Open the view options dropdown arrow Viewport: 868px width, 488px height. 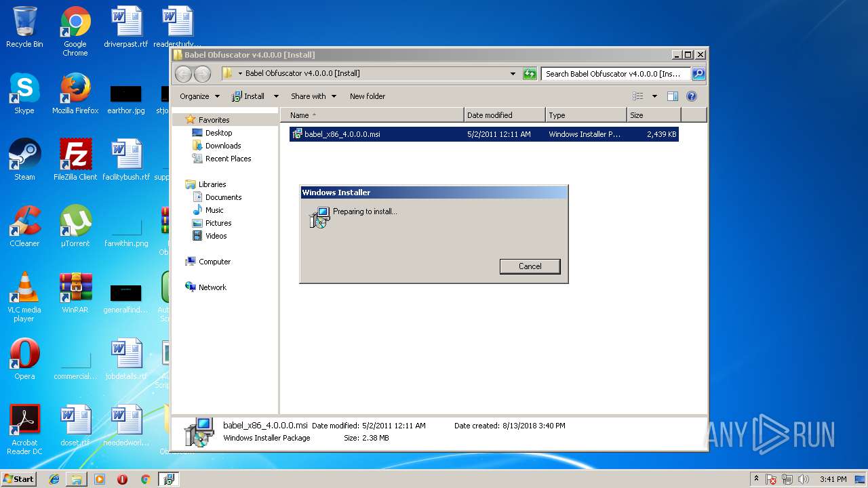pos(654,96)
